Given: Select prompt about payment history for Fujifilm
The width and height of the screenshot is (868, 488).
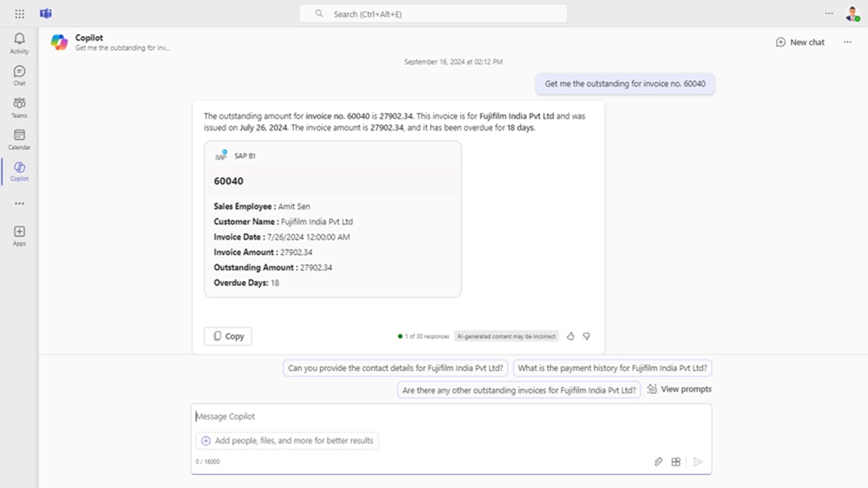Looking at the screenshot, I should coord(612,368).
